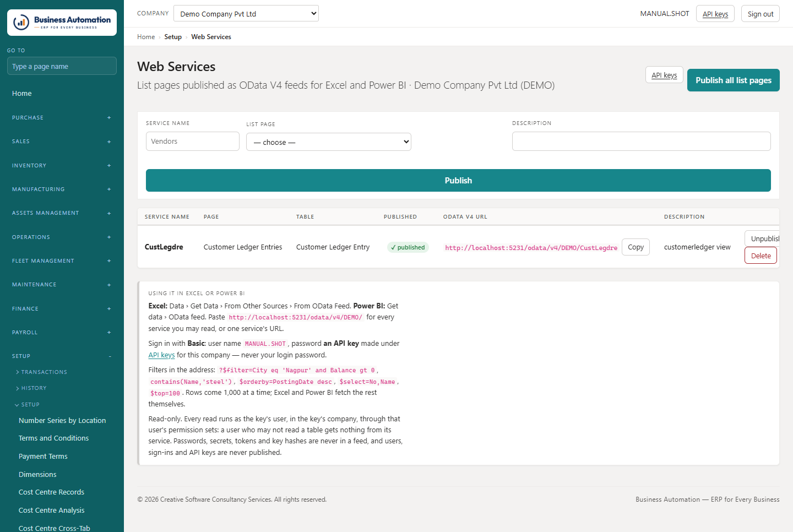Viewport: 793px width, 532px height.
Task: Open Terms and Conditions page
Action: pyautogui.click(x=53, y=438)
